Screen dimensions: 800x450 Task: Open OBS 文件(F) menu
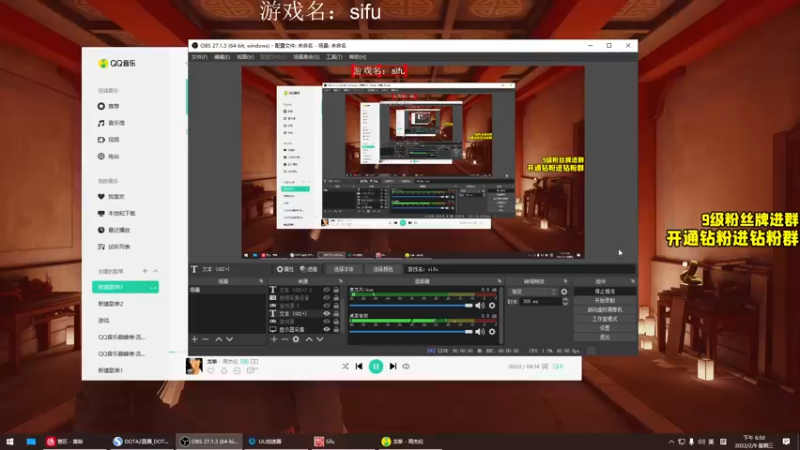click(199, 57)
